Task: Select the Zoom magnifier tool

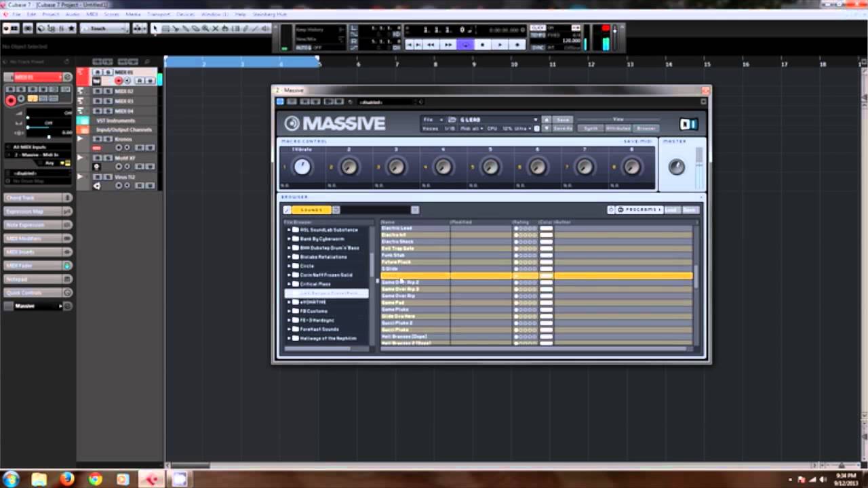Action: (205, 28)
